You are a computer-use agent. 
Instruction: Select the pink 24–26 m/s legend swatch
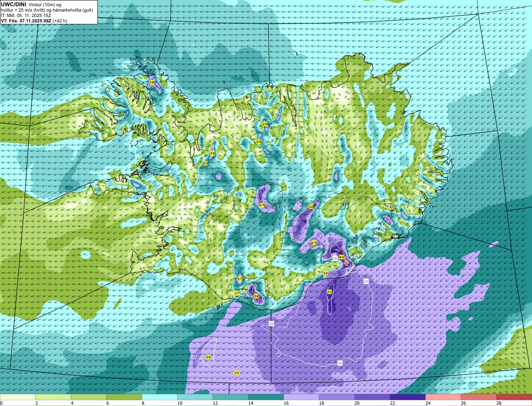(443, 397)
